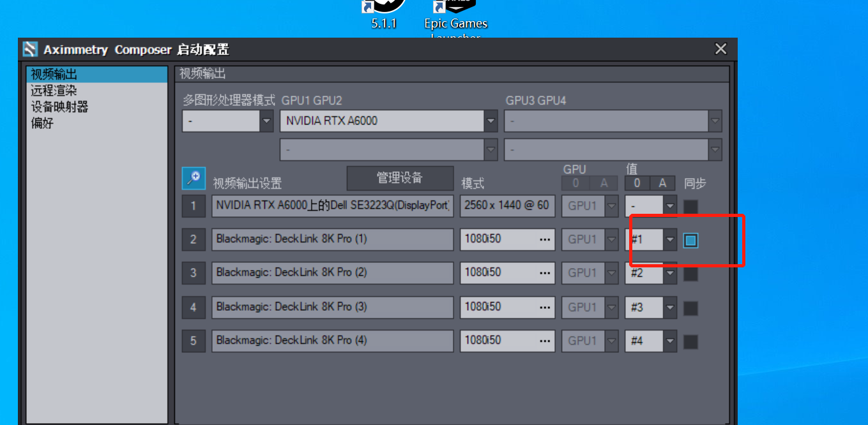Click the A button under 值 header

662,183
